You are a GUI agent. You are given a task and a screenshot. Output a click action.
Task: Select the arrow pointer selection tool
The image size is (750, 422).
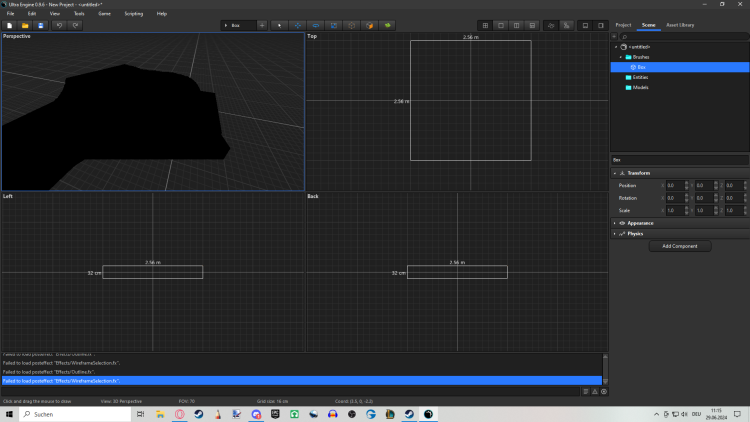point(279,25)
